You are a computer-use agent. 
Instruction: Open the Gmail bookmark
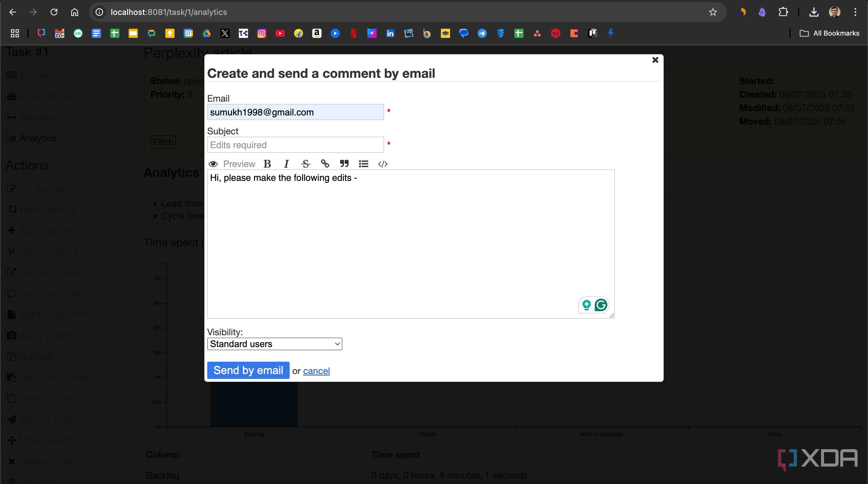click(x=60, y=33)
